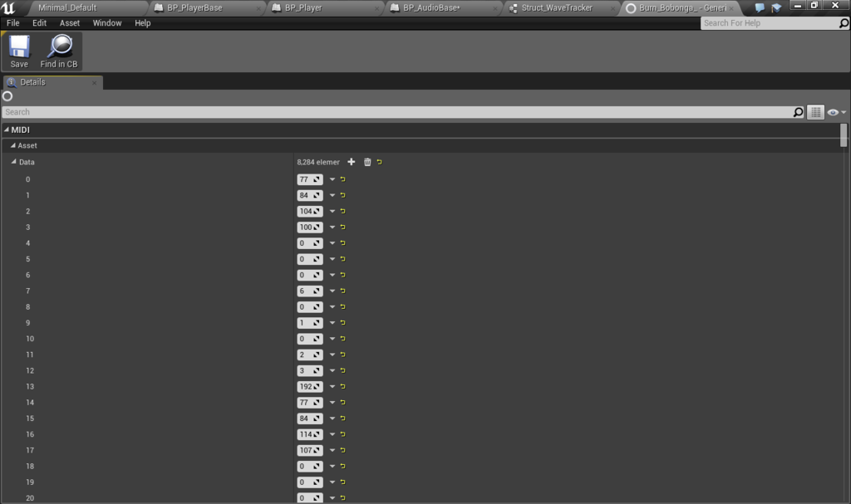Viewport: 851px width, 504px height.
Task: Save the asset using Save icon
Action: click(19, 46)
